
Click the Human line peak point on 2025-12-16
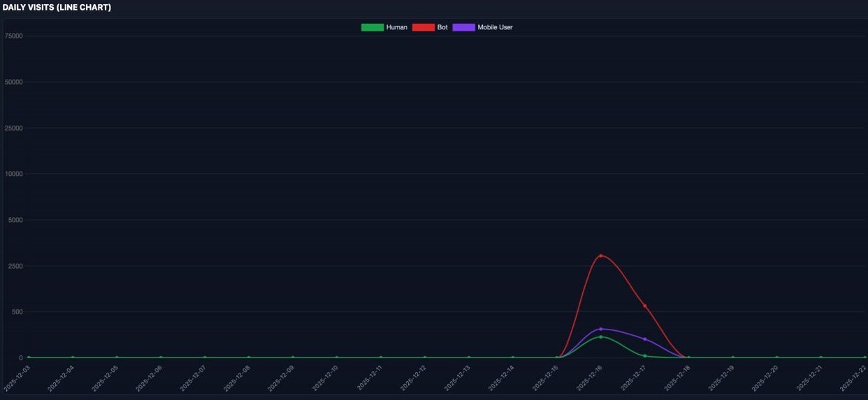pyautogui.click(x=600, y=337)
